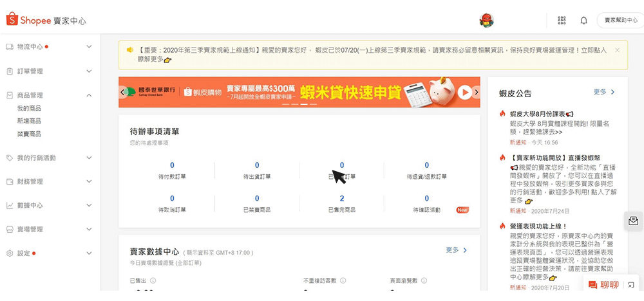Expand the 物流中心 sidebar section

click(x=89, y=47)
